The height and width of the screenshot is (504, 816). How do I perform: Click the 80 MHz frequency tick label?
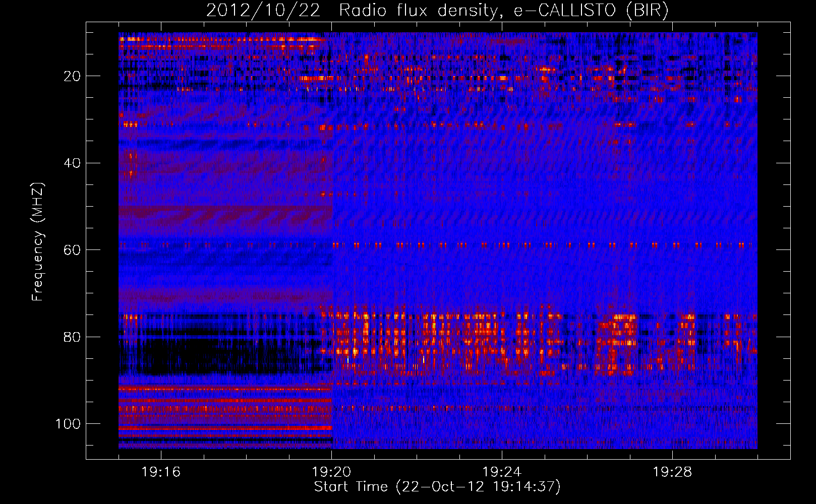pyautogui.click(x=73, y=337)
